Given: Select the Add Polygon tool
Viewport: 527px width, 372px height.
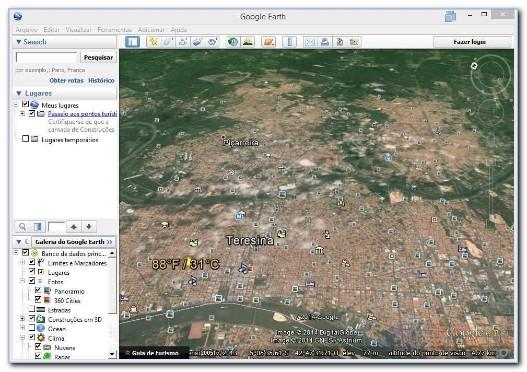Looking at the screenshot, I should (x=168, y=42).
